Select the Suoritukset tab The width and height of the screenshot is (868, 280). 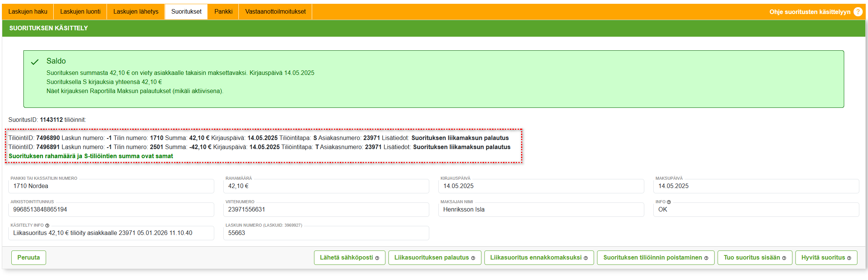(x=186, y=12)
